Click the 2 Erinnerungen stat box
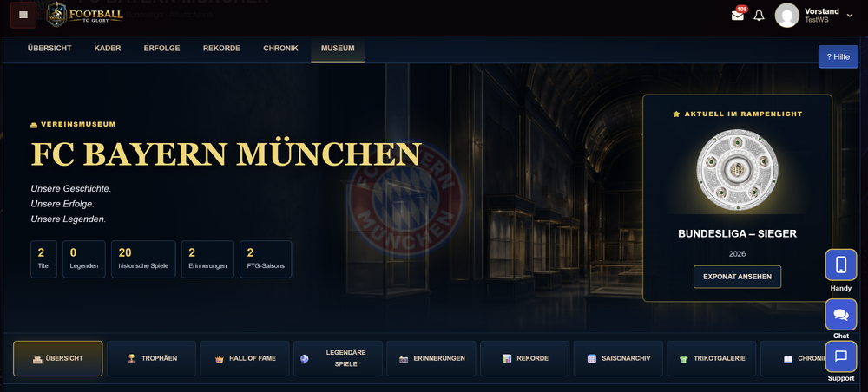Screen dimensions: 868x392 tap(207, 259)
